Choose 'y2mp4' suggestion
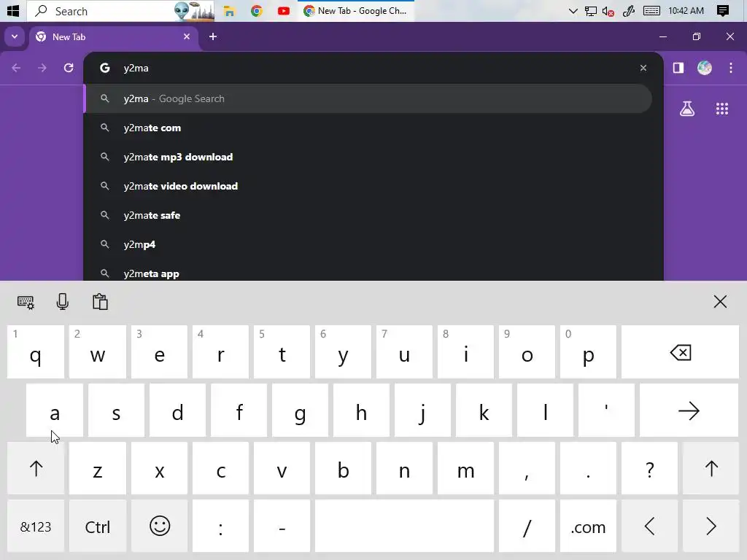The image size is (747, 560). [368, 244]
